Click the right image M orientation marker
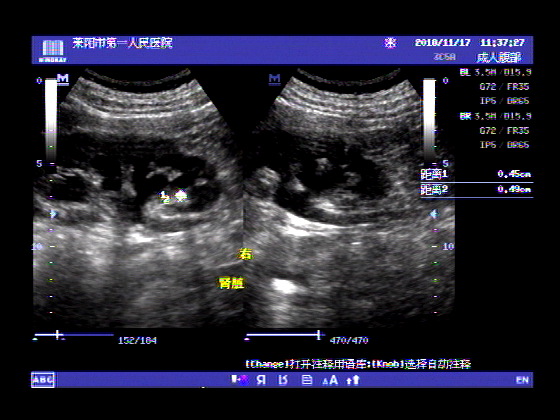This screenshot has height=420, width=560. click(x=274, y=79)
